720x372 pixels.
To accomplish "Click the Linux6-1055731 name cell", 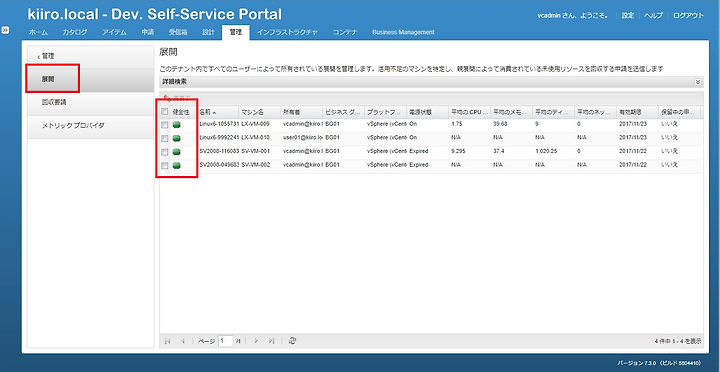I will 219,124.
